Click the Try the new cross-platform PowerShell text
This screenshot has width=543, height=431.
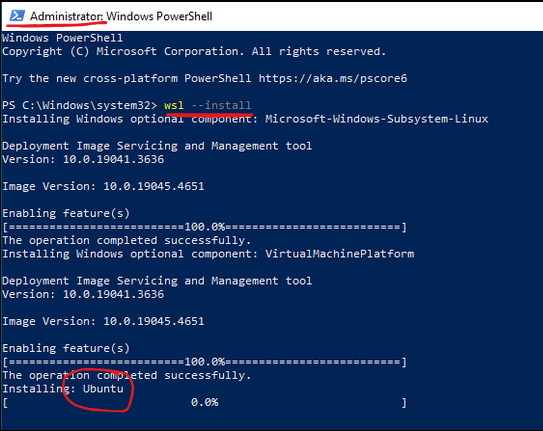click(127, 79)
